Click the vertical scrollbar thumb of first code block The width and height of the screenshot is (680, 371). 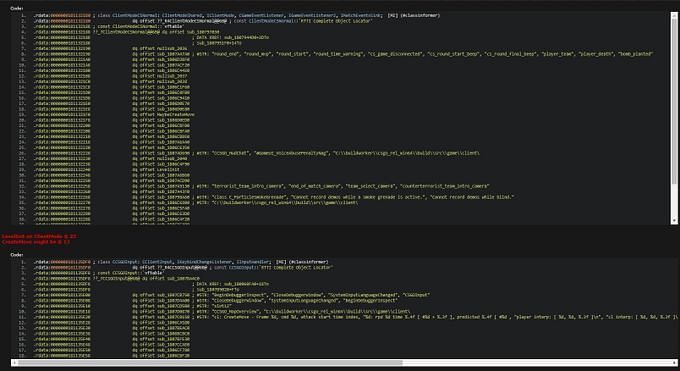pyautogui.click(x=674, y=102)
